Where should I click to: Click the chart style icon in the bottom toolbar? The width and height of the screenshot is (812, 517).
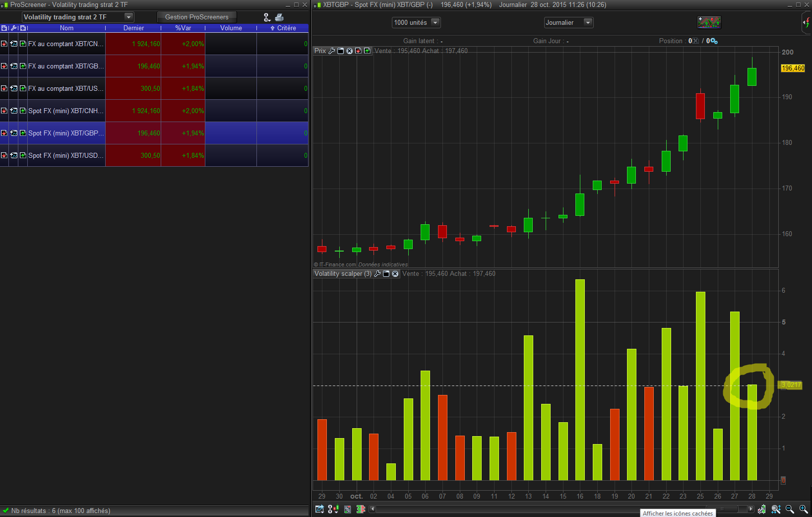(x=319, y=509)
